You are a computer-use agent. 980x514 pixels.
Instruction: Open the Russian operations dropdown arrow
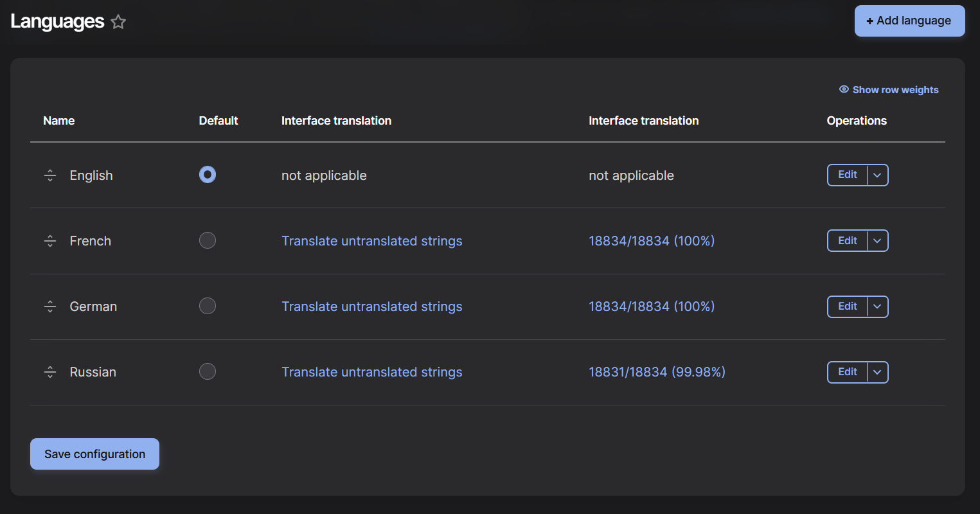coord(877,373)
